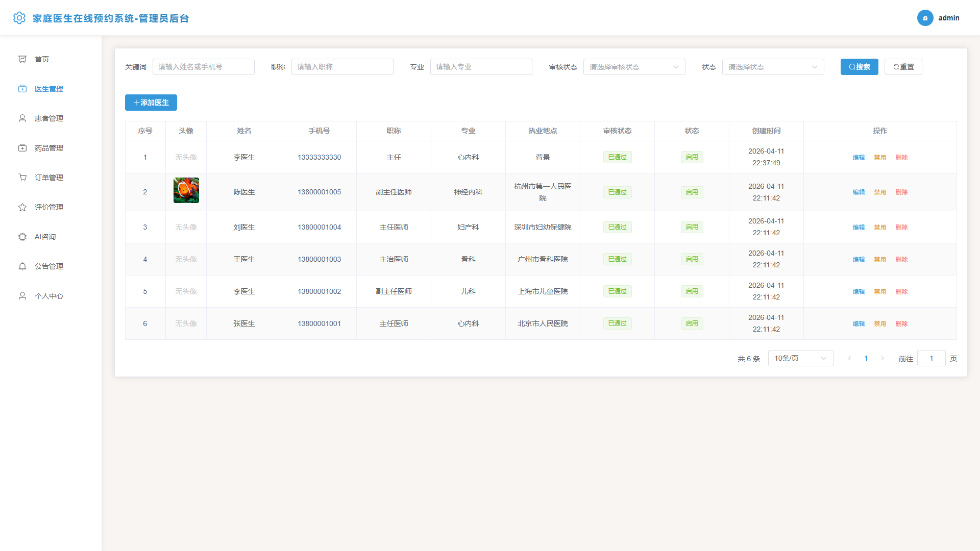980x551 pixels.
Task: Open 公告管理 menu item
Action: tap(51, 266)
